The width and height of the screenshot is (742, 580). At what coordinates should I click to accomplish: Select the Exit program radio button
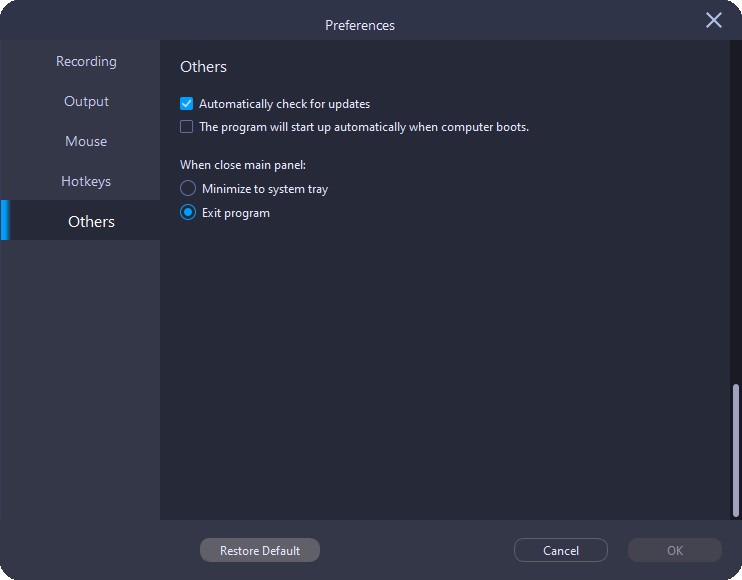pyautogui.click(x=188, y=212)
